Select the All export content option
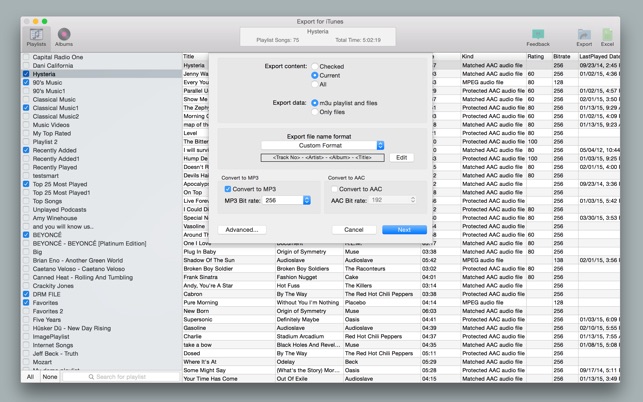 pos(315,84)
